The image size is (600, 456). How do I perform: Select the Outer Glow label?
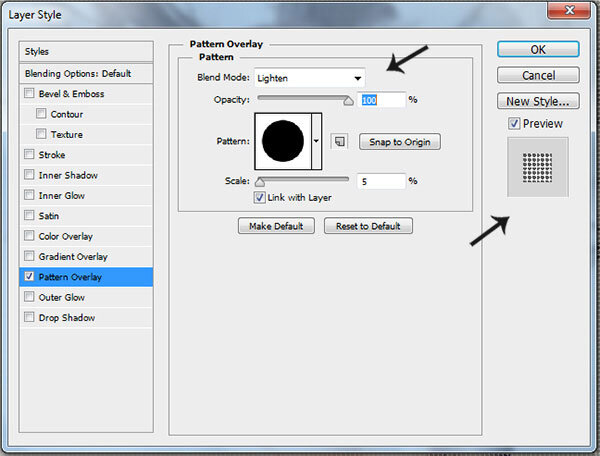62,297
